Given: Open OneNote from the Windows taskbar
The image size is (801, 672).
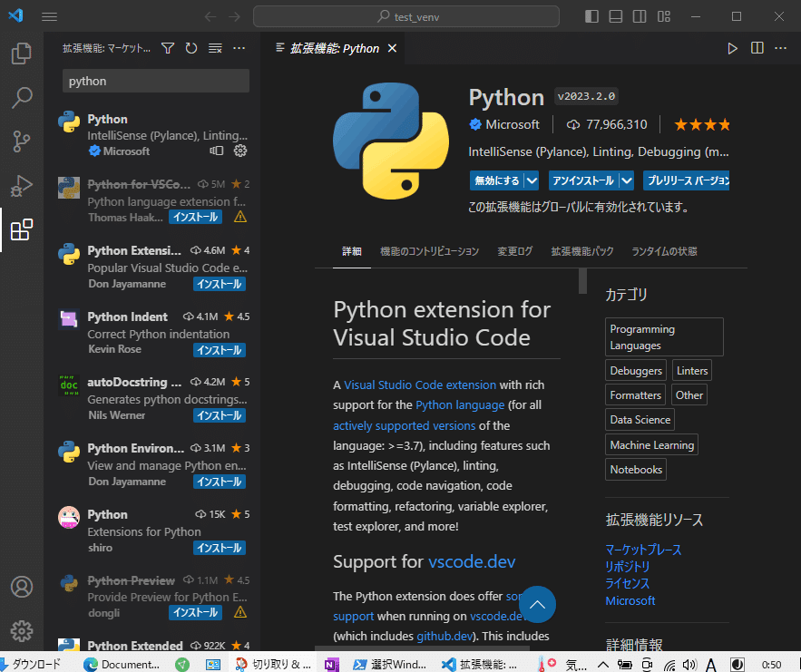Looking at the screenshot, I should [x=332, y=664].
